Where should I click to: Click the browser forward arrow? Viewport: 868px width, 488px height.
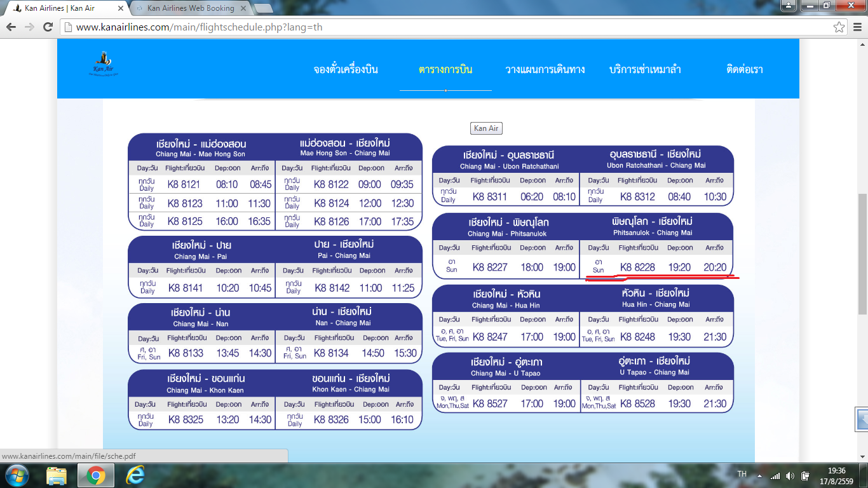pos(29,27)
